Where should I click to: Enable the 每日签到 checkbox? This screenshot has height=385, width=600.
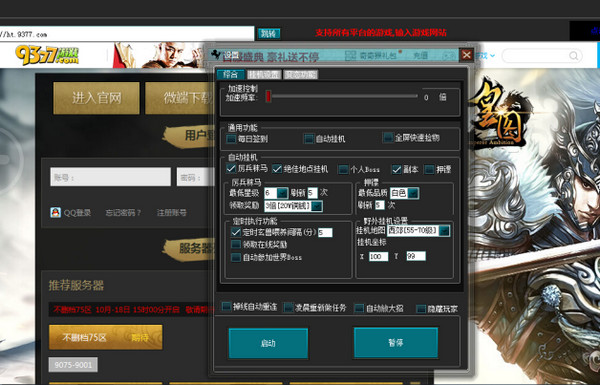[231, 139]
